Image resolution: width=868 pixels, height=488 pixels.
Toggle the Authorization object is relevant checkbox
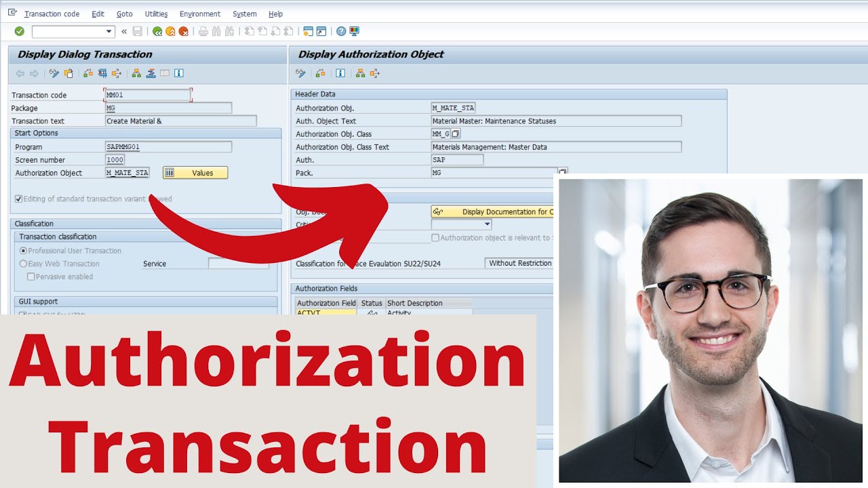pos(435,238)
